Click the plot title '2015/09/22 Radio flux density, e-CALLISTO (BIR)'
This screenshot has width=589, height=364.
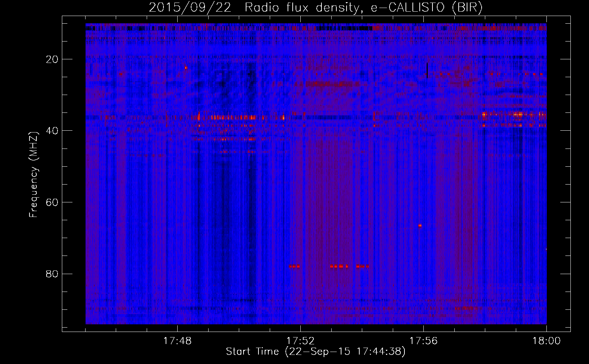pyautogui.click(x=316, y=8)
